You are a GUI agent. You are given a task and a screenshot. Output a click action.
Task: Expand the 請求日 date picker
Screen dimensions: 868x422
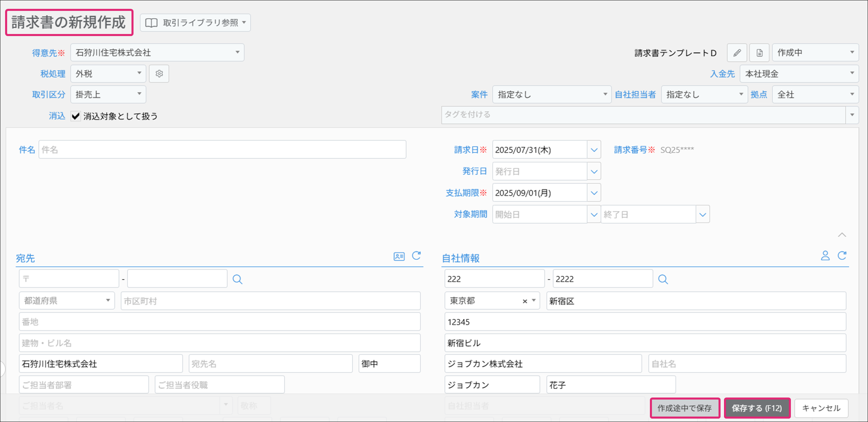[x=594, y=150]
